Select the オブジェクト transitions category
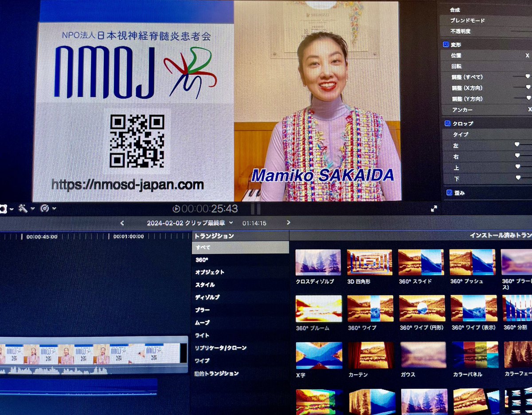Viewport: 532px width, 415px height. coord(241,272)
